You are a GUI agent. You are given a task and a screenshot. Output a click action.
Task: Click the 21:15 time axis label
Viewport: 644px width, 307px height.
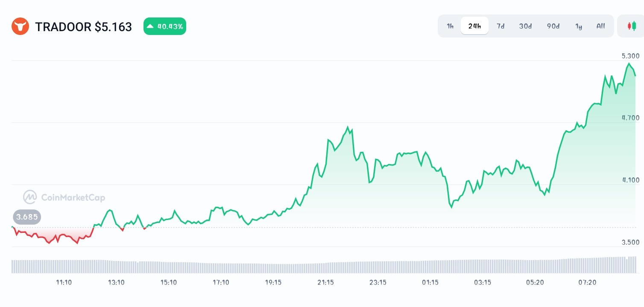click(x=325, y=282)
